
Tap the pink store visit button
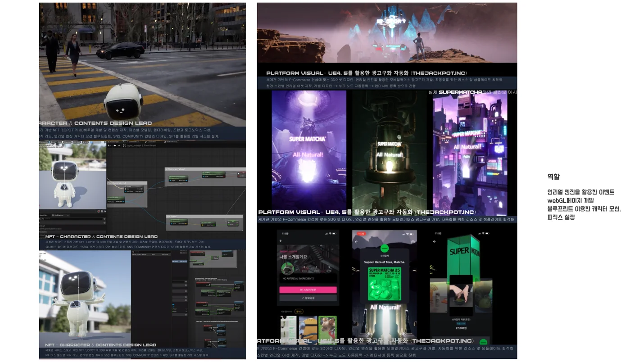(308, 290)
